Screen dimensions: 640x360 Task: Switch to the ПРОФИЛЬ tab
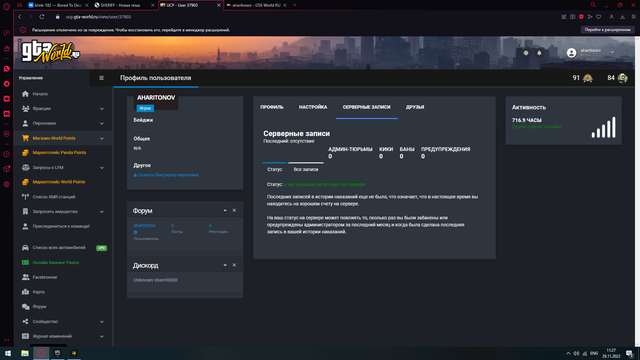(x=272, y=107)
